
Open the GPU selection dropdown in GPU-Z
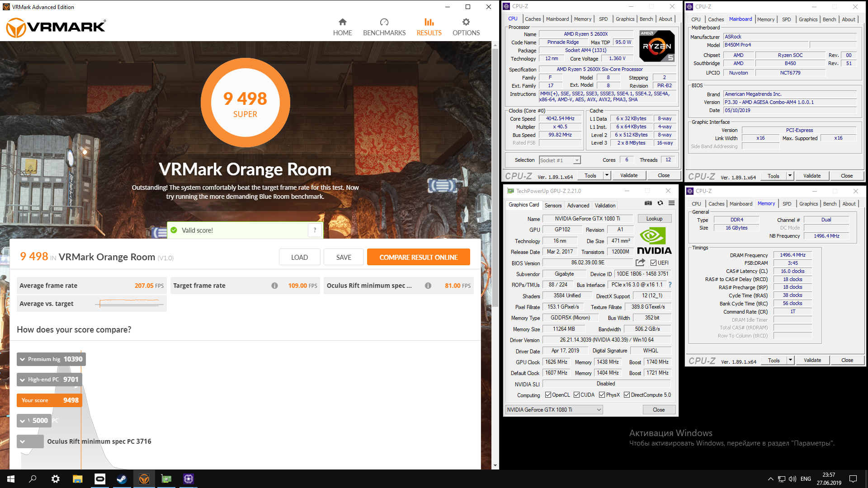coord(555,410)
